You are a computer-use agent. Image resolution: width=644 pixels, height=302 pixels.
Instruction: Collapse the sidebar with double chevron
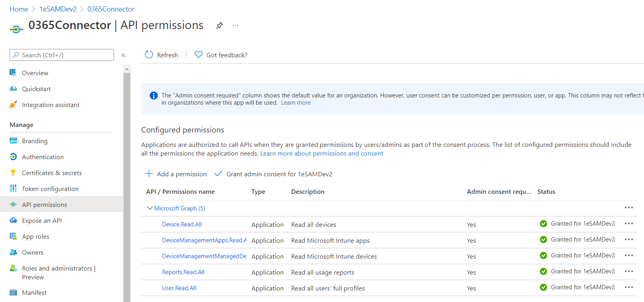(123, 55)
